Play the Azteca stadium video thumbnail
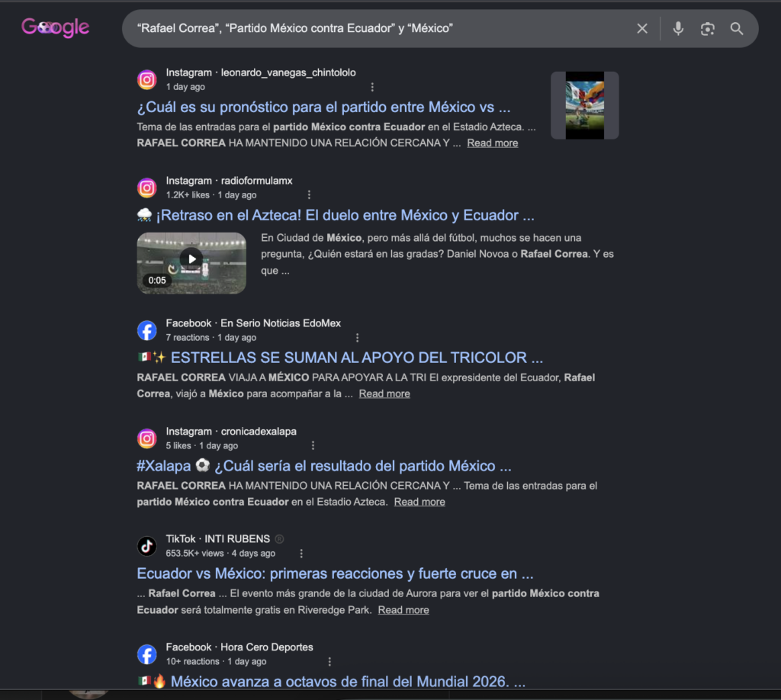 tap(191, 263)
